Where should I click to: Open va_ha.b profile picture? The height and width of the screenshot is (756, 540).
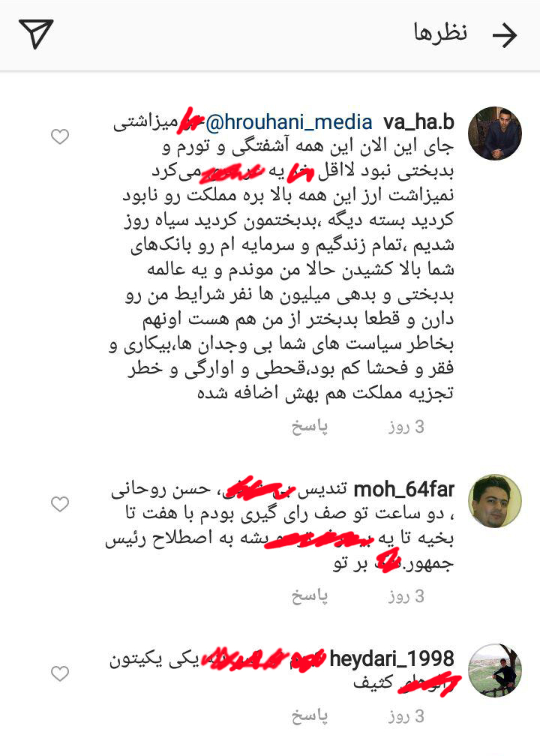495,133
